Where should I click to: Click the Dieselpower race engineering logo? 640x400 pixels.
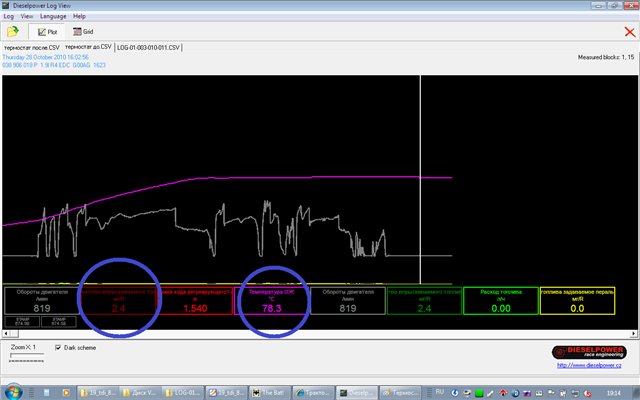click(590, 351)
